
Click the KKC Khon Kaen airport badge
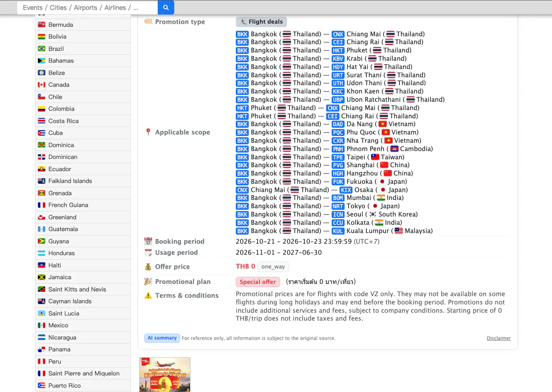click(x=338, y=91)
